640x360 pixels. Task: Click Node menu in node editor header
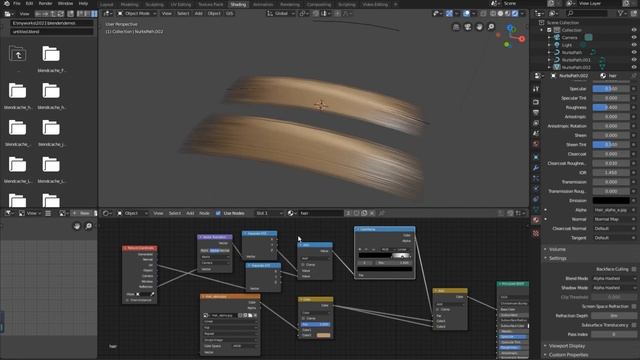click(204, 213)
